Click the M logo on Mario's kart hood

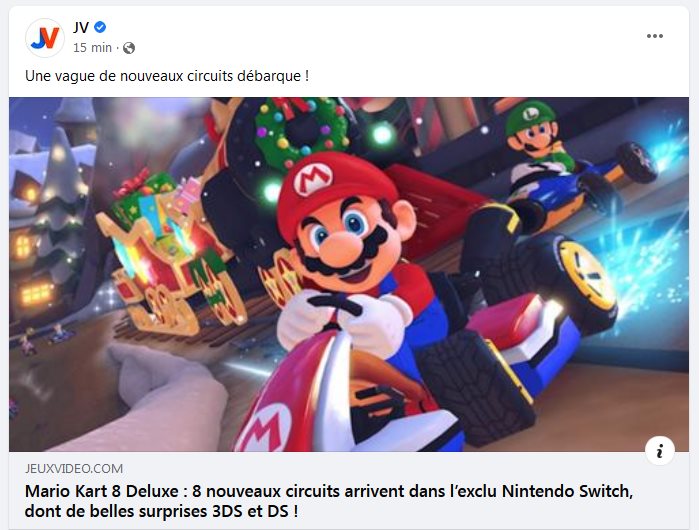[265, 428]
